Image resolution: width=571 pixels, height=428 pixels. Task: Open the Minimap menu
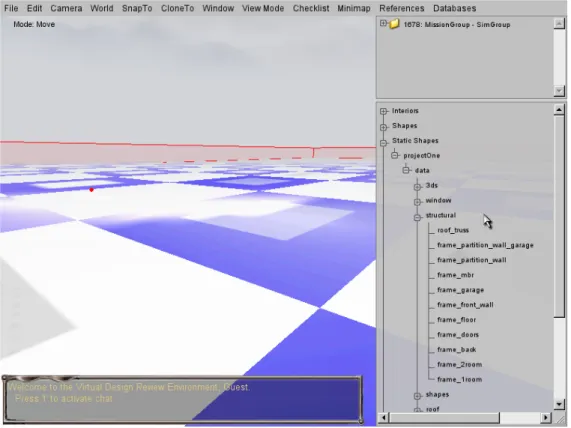tap(354, 8)
